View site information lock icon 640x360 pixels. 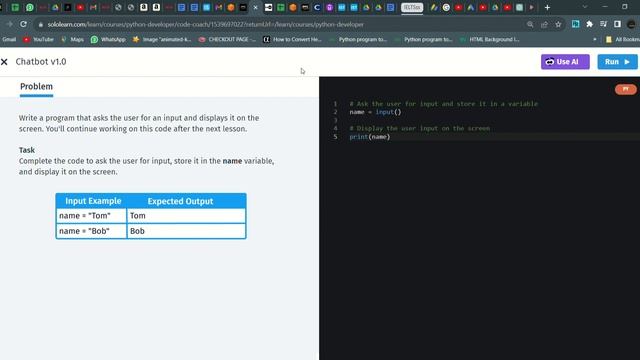click(x=40, y=24)
